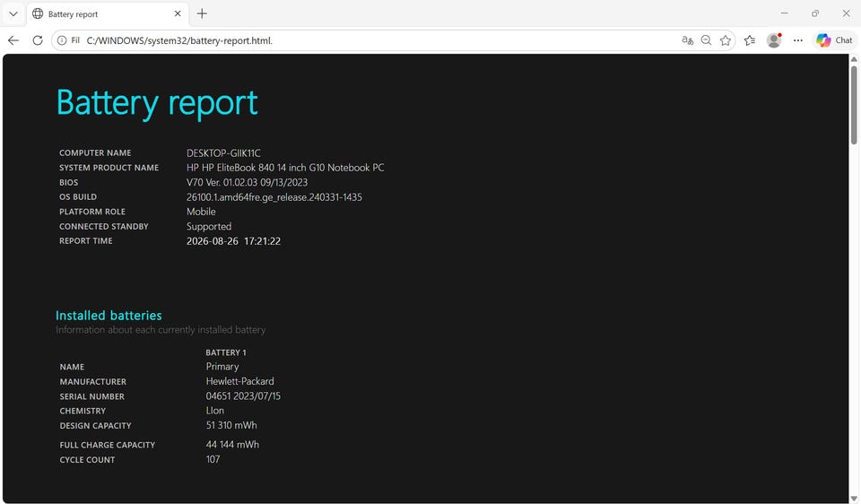Go back to the previous page
Screen dimensions: 861x504
13,40
